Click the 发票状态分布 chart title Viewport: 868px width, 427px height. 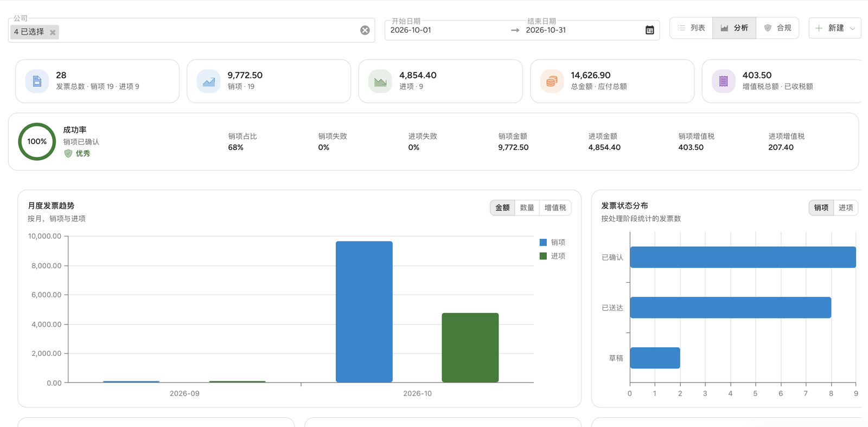point(624,206)
